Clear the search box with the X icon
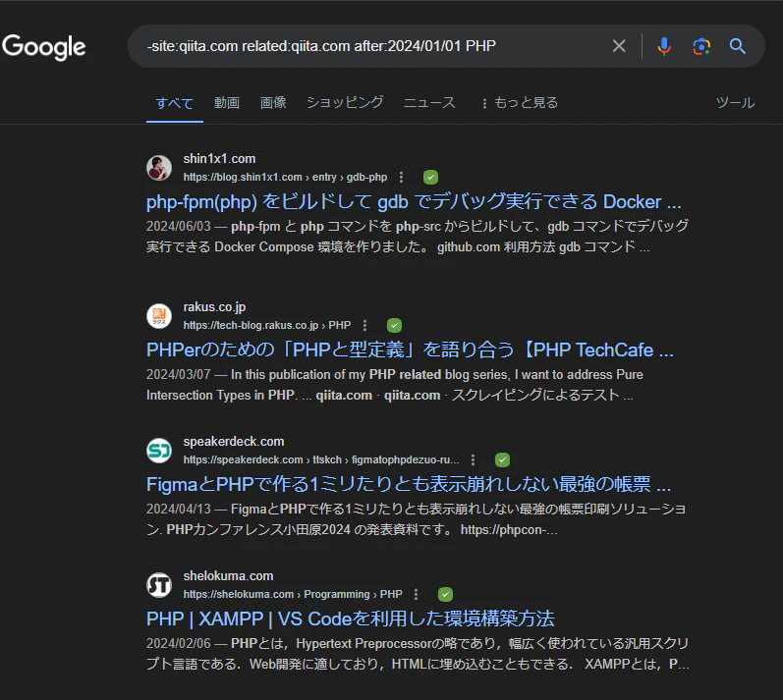 [619, 46]
